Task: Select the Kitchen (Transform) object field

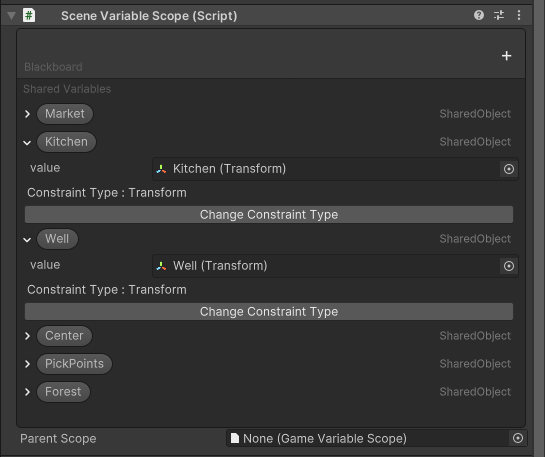Action: (x=326, y=169)
